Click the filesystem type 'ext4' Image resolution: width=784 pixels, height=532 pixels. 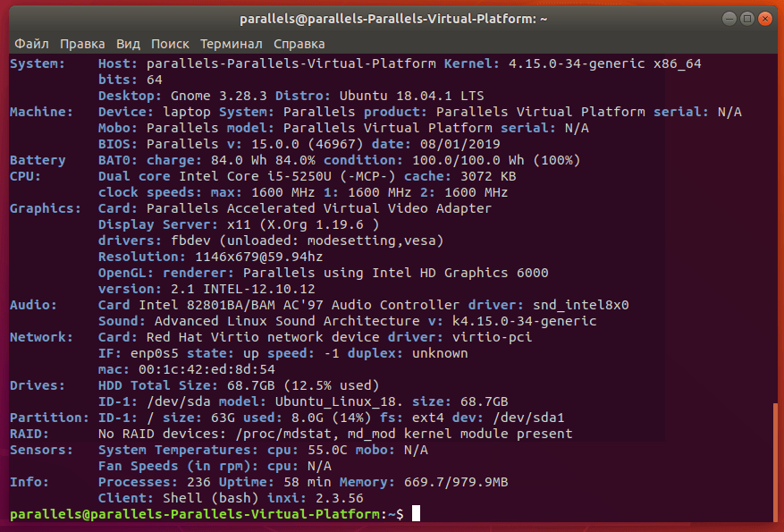pyautogui.click(x=428, y=418)
